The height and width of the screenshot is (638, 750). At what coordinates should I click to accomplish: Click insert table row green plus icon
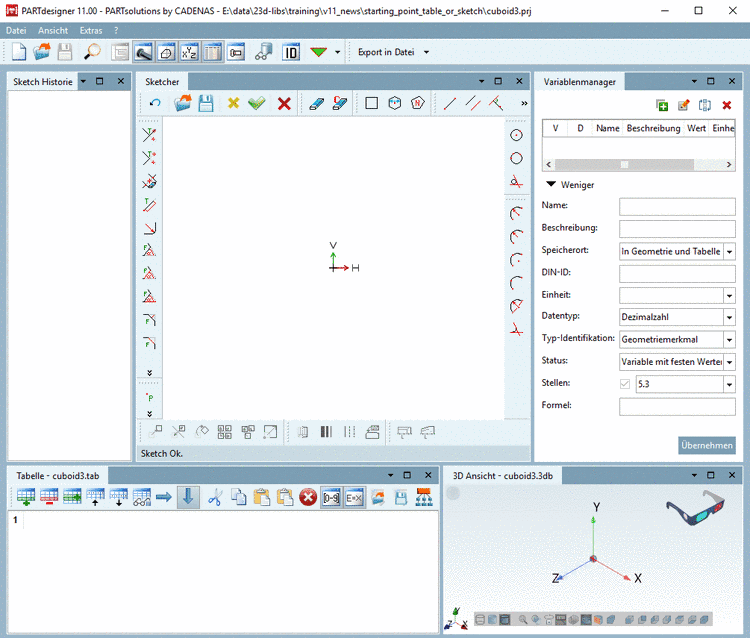[25, 497]
